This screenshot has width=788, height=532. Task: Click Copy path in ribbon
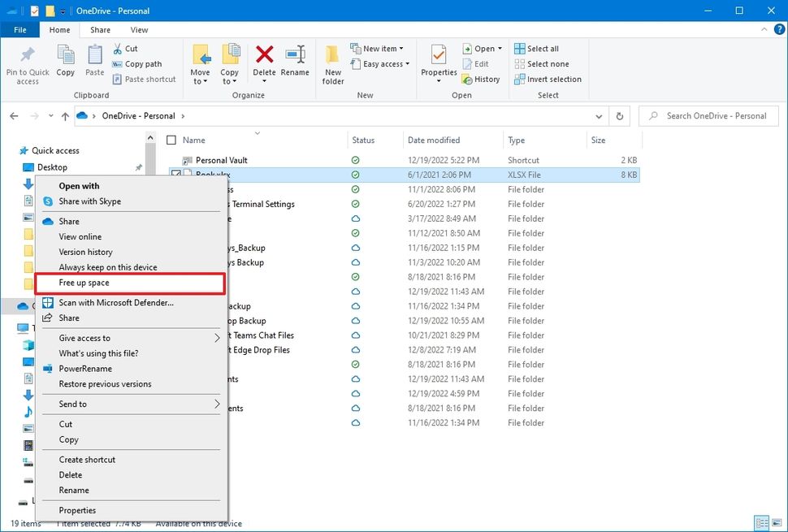[x=137, y=64]
